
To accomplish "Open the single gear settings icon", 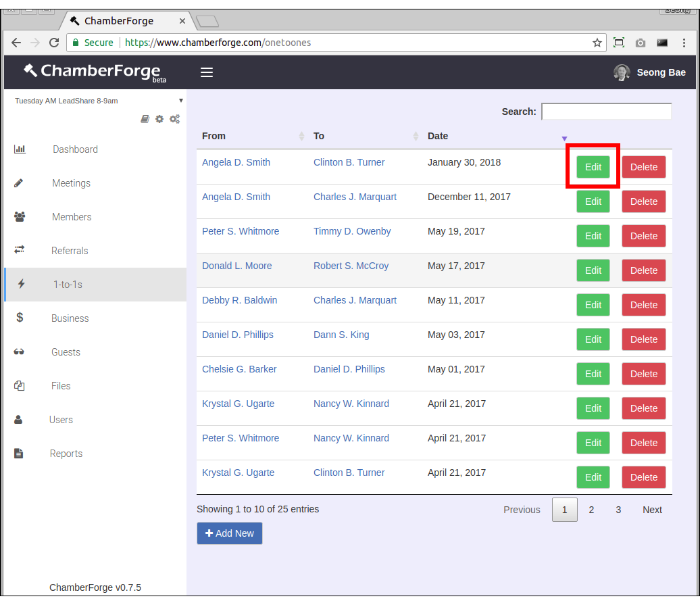I will pos(159,119).
